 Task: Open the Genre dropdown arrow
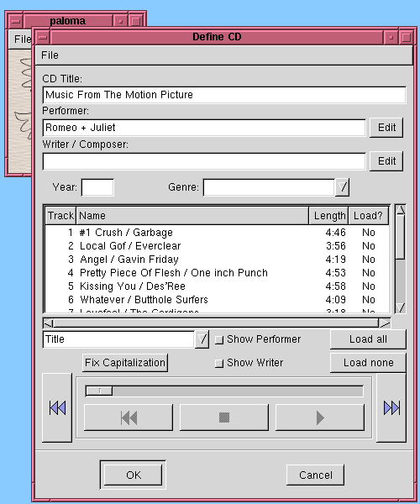(x=342, y=187)
